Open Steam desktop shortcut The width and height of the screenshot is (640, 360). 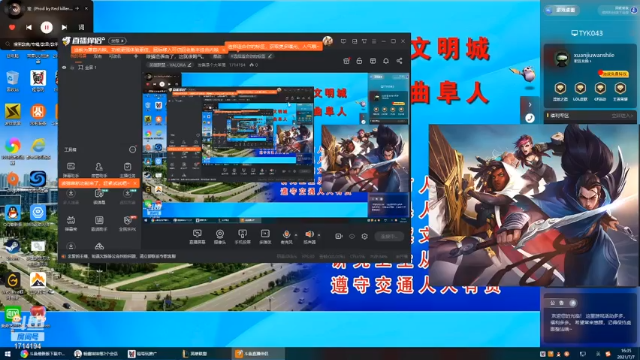[13, 249]
